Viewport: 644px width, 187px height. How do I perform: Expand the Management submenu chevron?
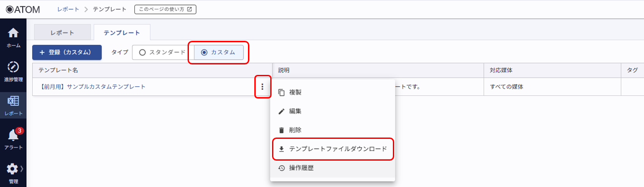22,169
